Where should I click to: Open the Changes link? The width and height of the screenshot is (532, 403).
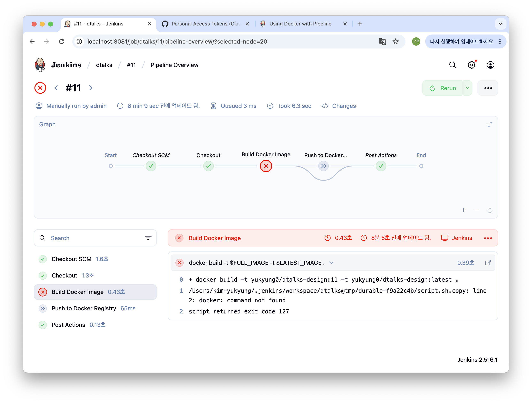(343, 106)
